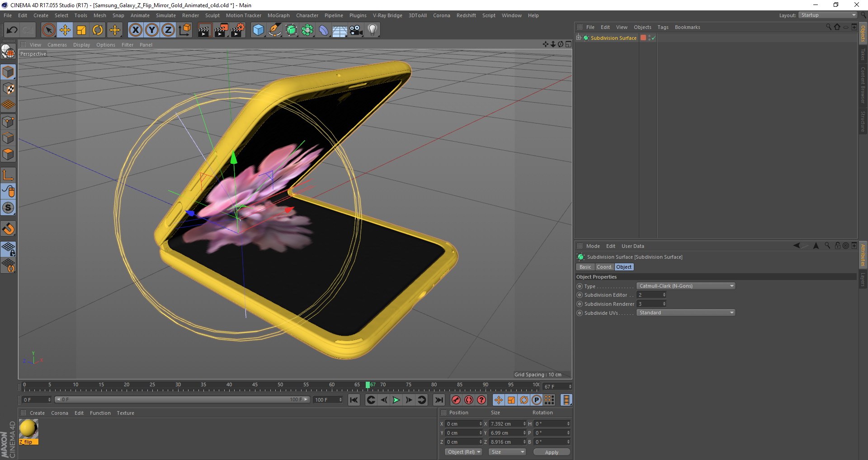The height and width of the screenshot is (460, 868).
Task: Select the Move tool
Action: tap(65, 30)
